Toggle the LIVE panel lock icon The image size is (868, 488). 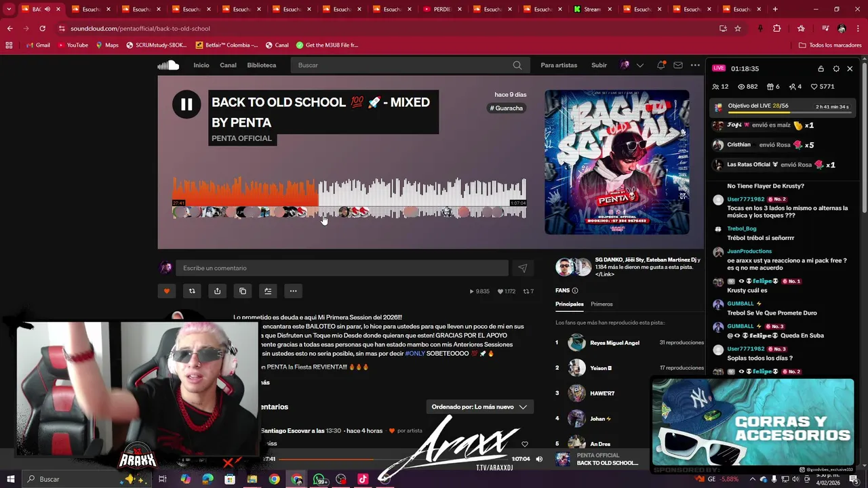pos(821,68)
